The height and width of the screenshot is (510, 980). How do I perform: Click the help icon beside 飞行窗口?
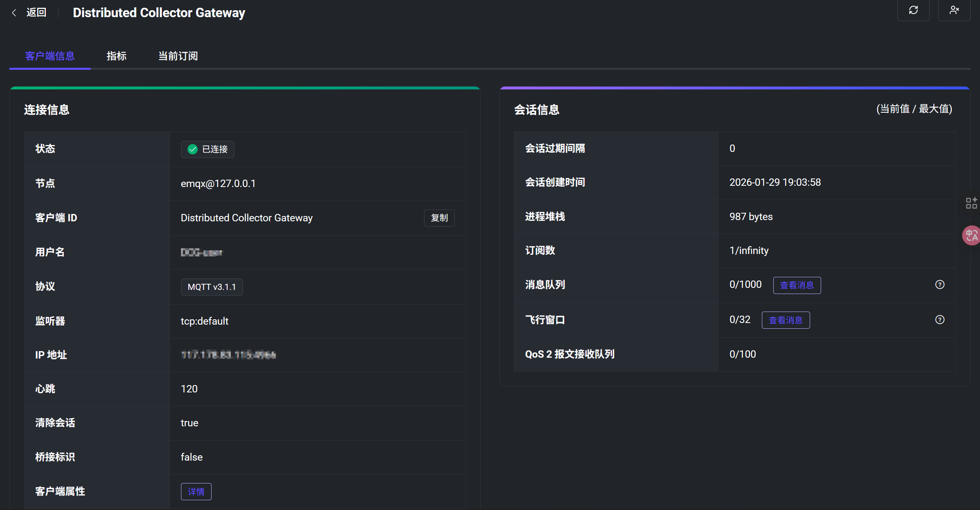pos(940,320)
